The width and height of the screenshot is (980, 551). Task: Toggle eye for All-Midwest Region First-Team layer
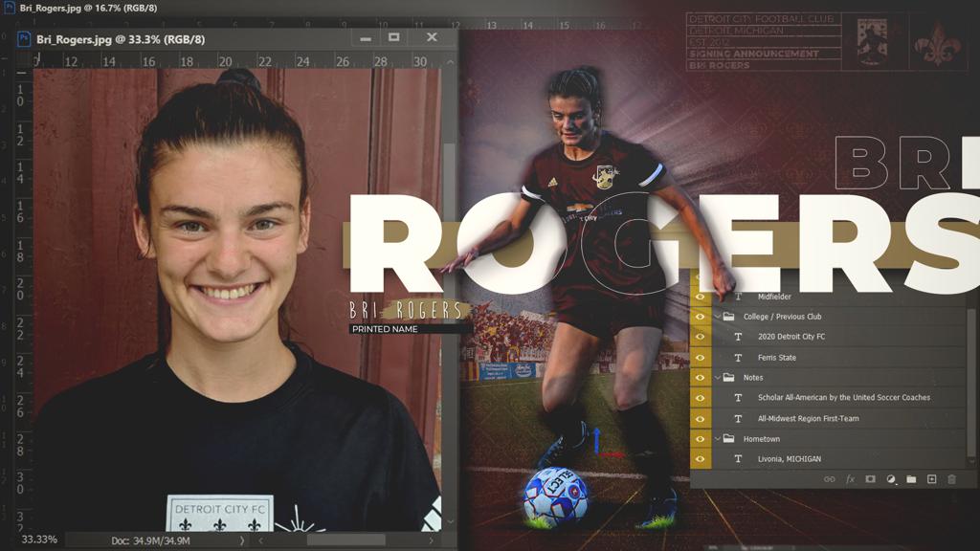tap(700, 419)
